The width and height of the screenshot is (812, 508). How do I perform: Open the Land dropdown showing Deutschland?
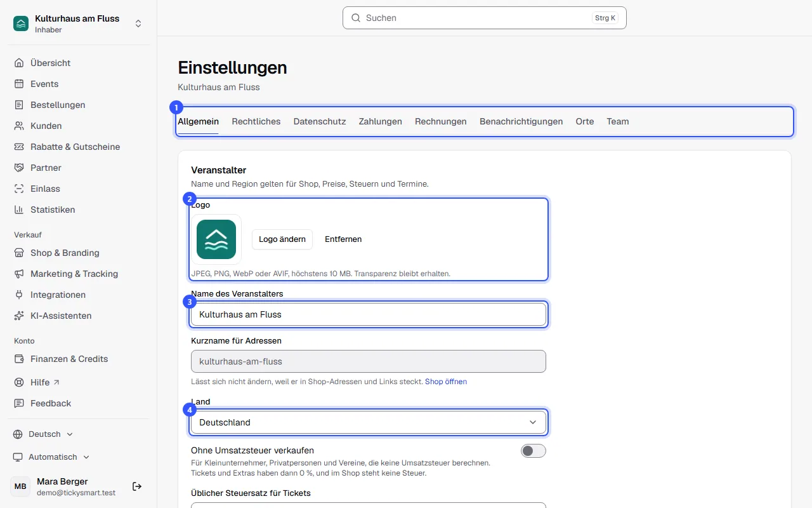[x=369, y=422]
